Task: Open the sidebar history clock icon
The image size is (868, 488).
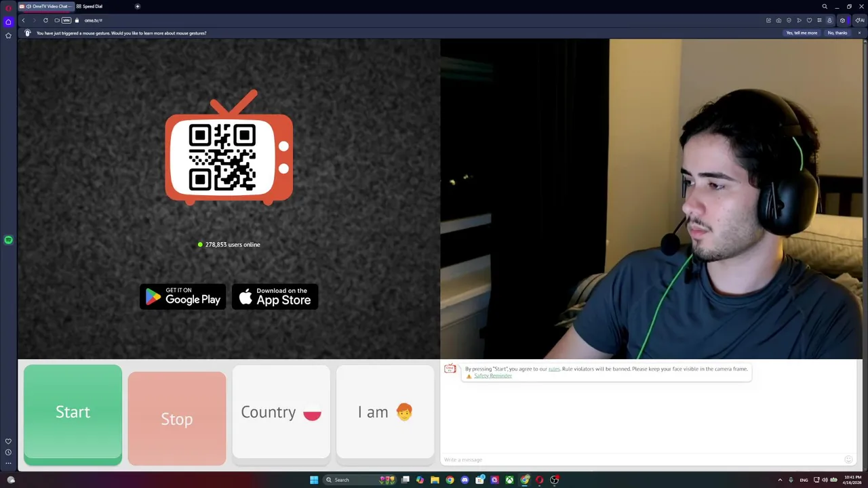Action: coord(8,452)
